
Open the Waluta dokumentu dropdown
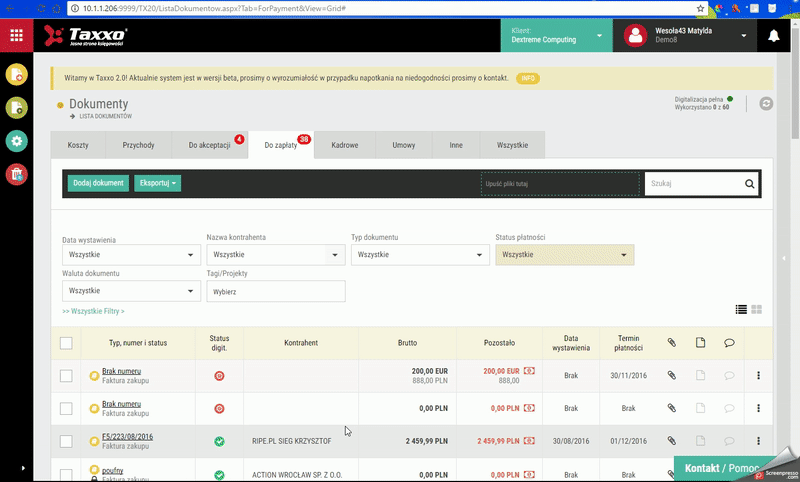click(131, 291)
